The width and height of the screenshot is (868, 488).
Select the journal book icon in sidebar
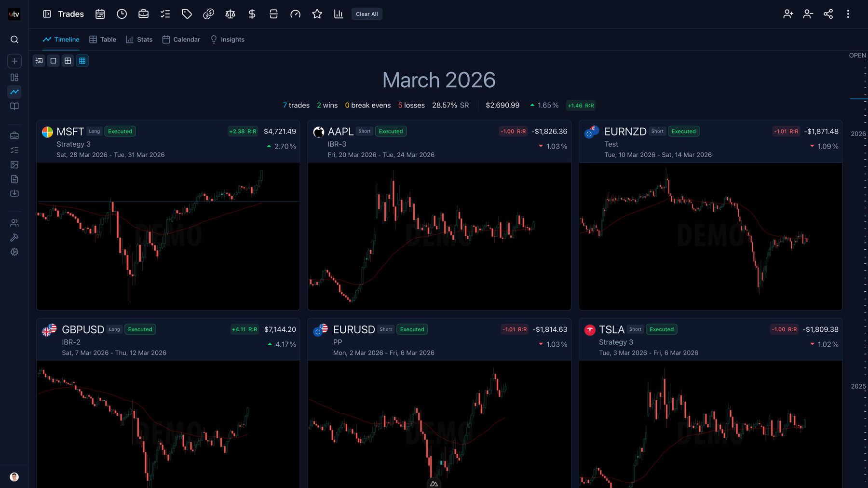(14, 107)
